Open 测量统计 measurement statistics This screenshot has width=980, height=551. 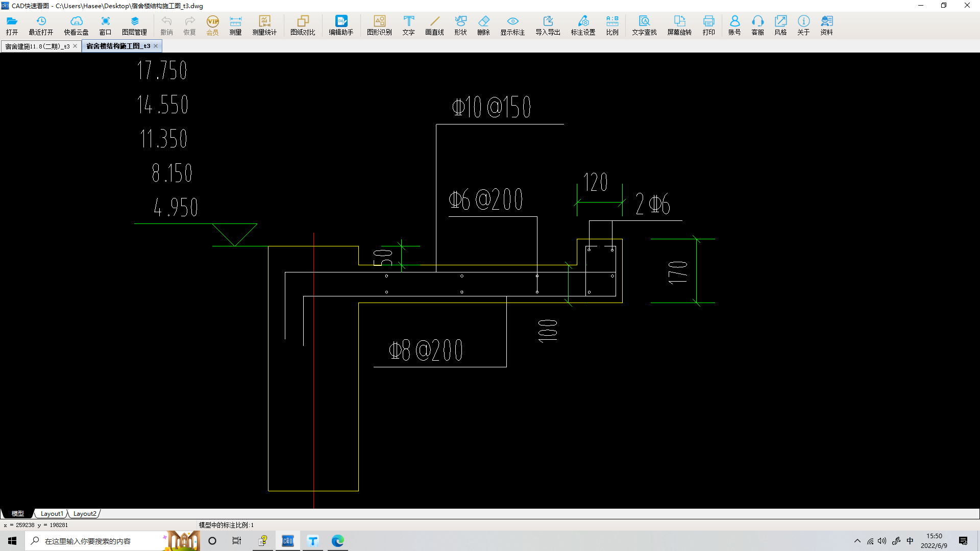tap(264, 25)
